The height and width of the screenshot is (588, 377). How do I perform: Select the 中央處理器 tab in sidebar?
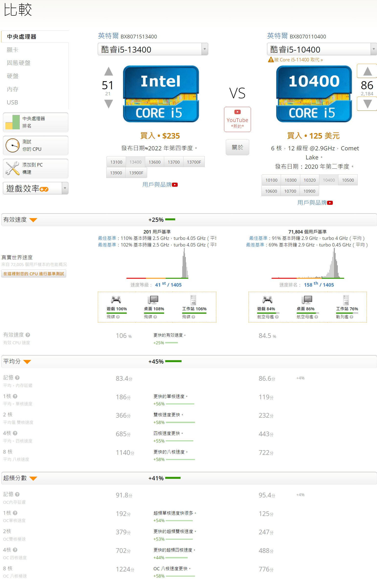pos(35,37)
